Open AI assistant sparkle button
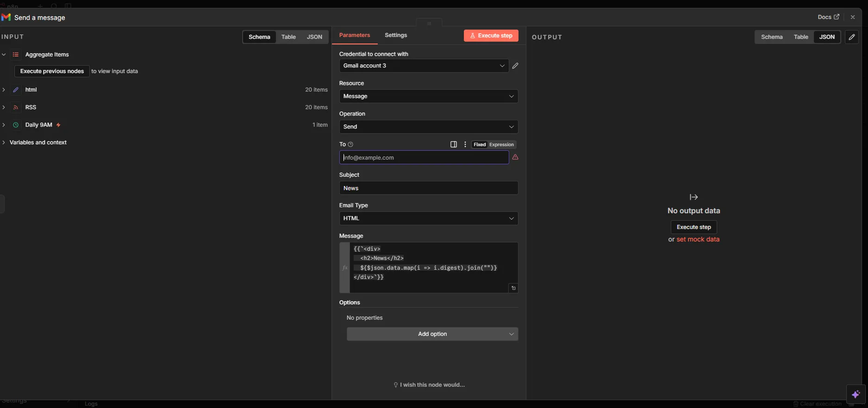This screenshot has width=868, height=408. click(856, 394)
